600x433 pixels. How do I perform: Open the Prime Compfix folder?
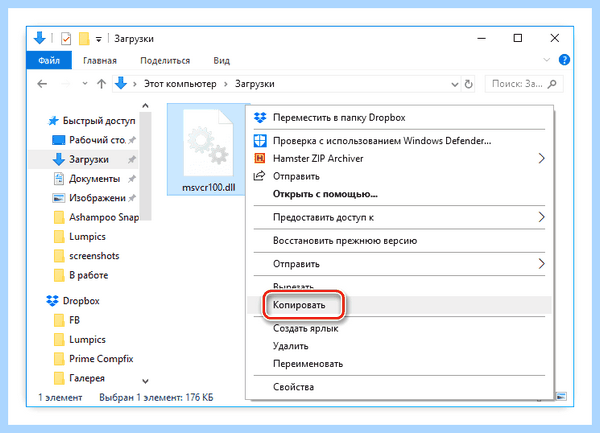(x=94, y=359)
